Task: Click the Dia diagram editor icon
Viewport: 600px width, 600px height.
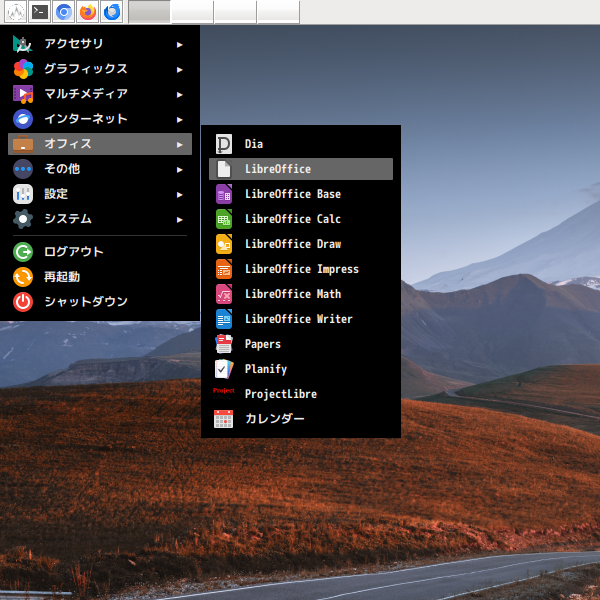Action: 224,144
